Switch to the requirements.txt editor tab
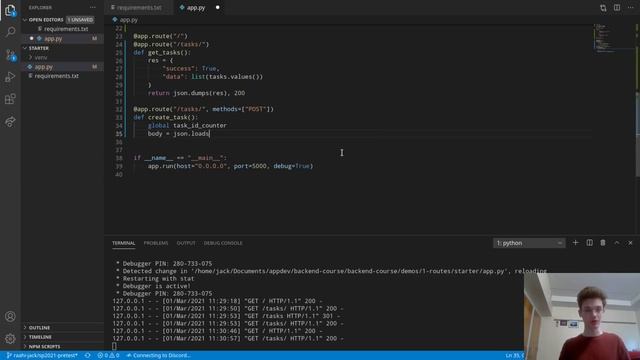 (x=138, y=7)
